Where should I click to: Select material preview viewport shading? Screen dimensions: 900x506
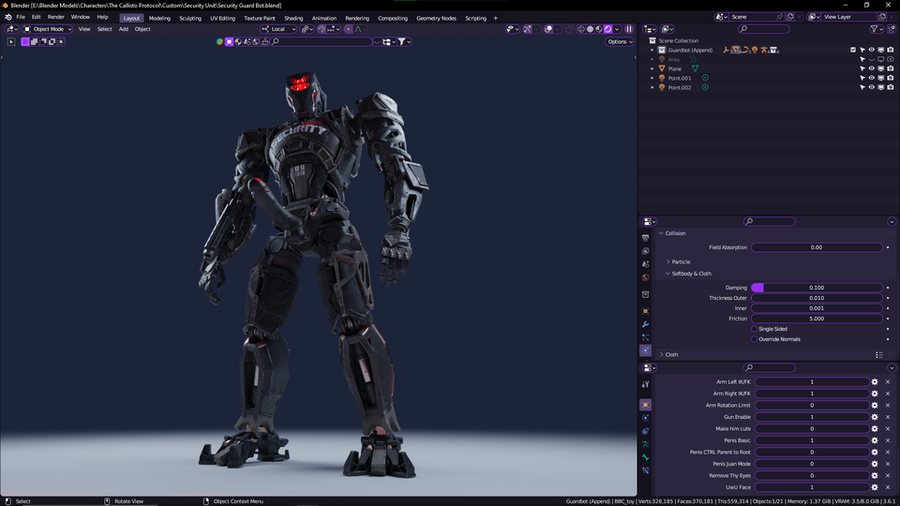click(599, 29)
